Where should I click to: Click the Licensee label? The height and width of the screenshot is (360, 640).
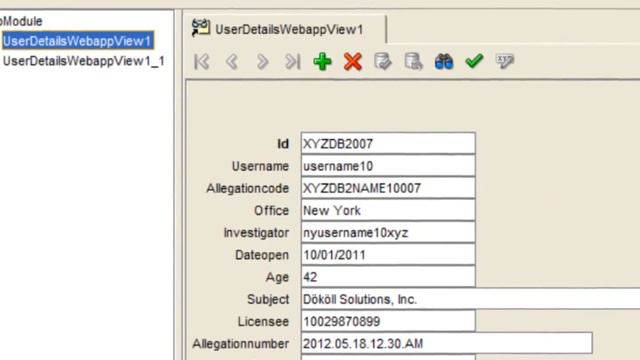(263, 322)
